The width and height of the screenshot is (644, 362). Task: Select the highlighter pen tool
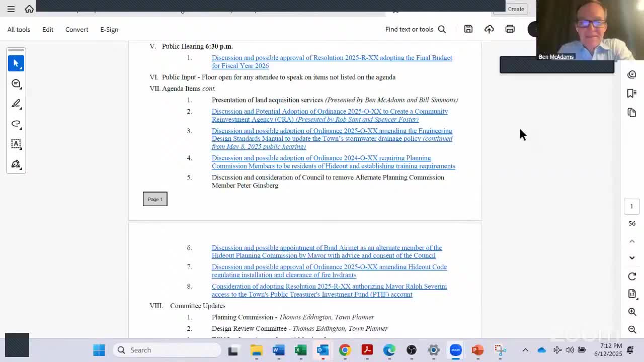tap(16, 104)
